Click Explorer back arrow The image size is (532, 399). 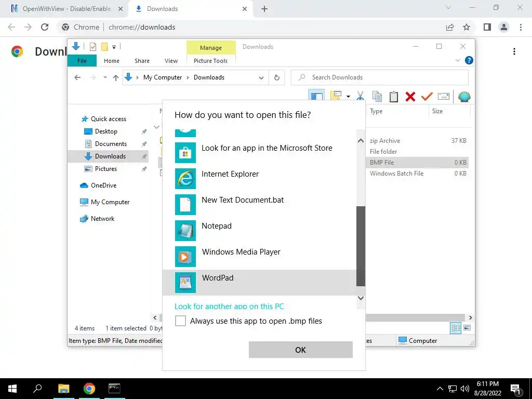click(77, 77)
